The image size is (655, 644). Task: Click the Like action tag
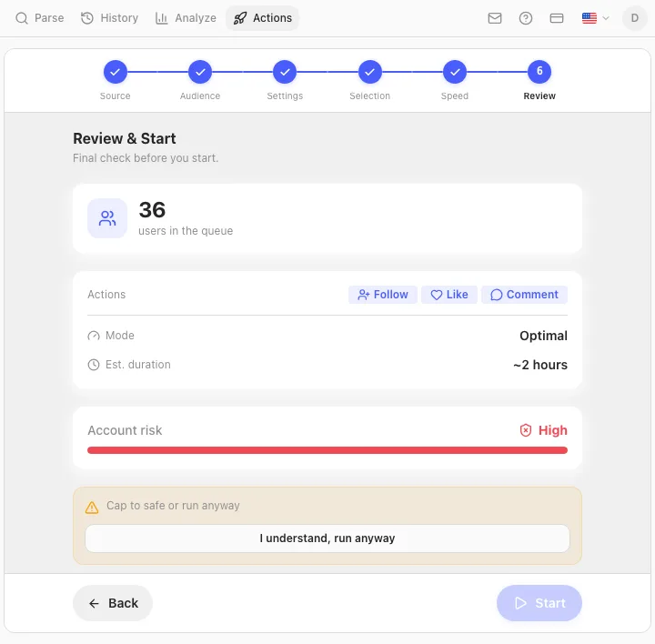449,295
